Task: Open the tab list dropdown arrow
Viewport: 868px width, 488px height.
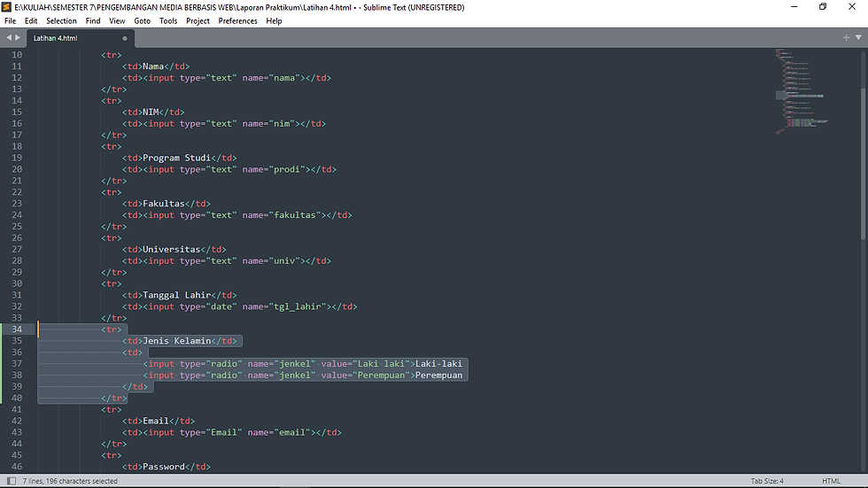Action: click(858, 37)
